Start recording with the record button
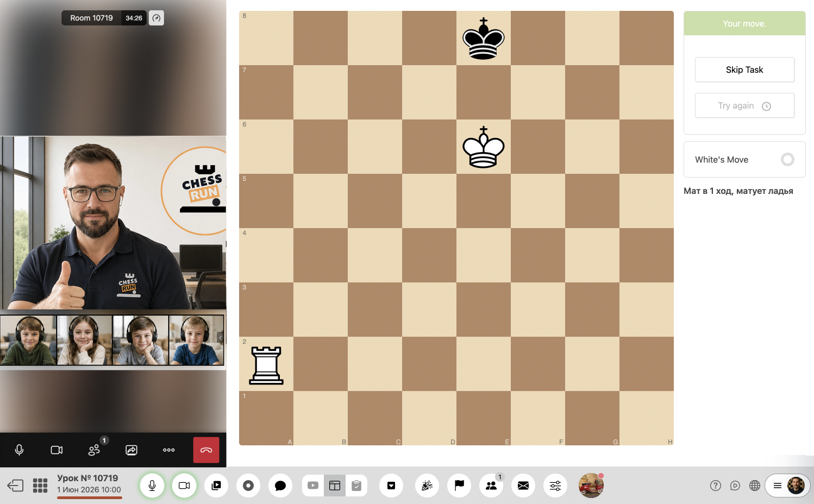Viewport: 814px width, 504px height. tap(248, 486)
